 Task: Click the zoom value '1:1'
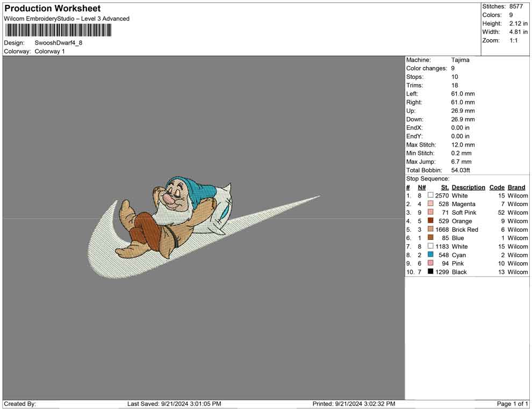click(513, 40)
